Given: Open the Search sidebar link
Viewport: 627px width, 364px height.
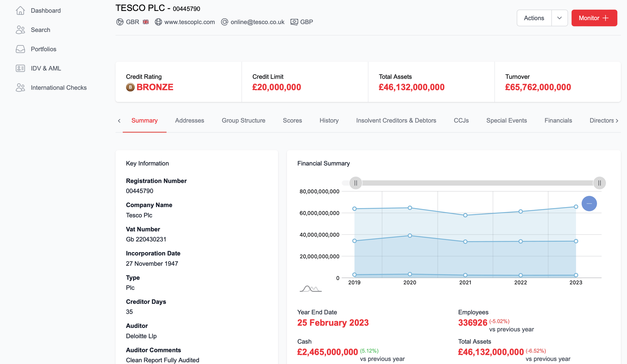Looking at the screenshot, I should point(40,30).
